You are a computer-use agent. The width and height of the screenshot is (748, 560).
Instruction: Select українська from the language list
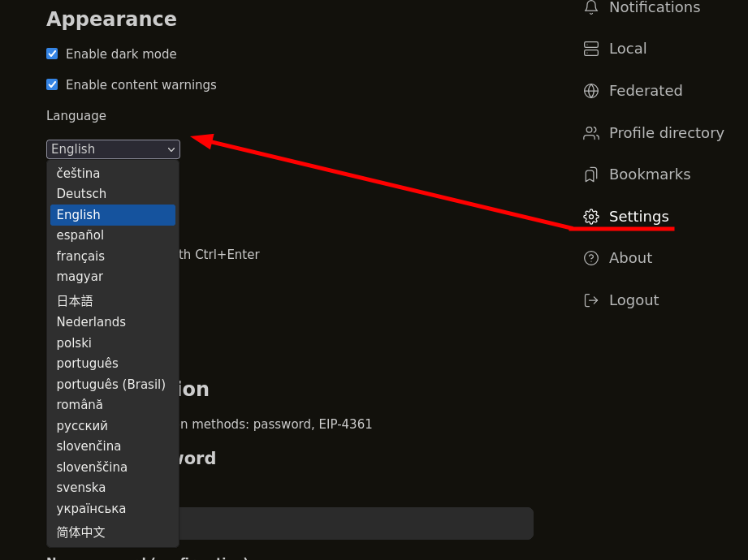[113, 509]
